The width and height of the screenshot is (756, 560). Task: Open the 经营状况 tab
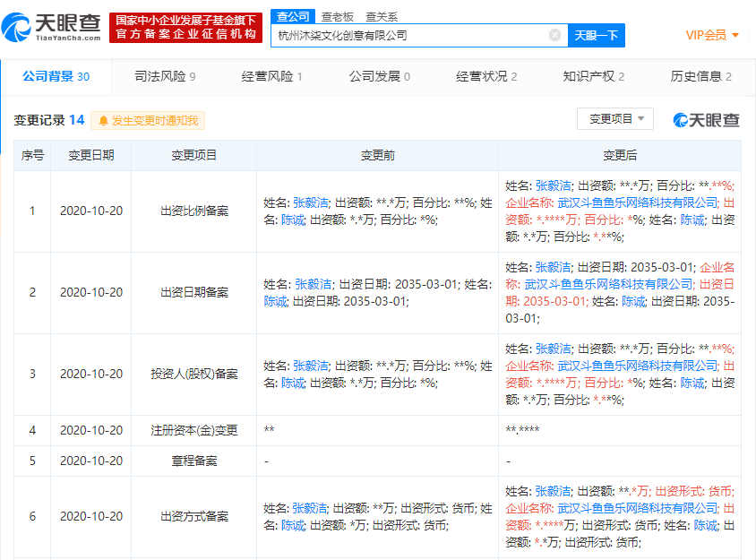click(486, 76)
